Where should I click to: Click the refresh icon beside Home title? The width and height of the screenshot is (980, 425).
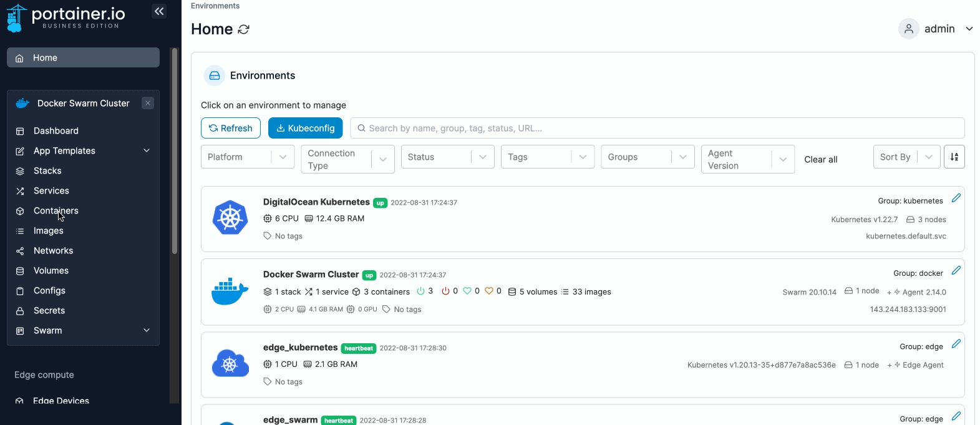coord(244,29)
